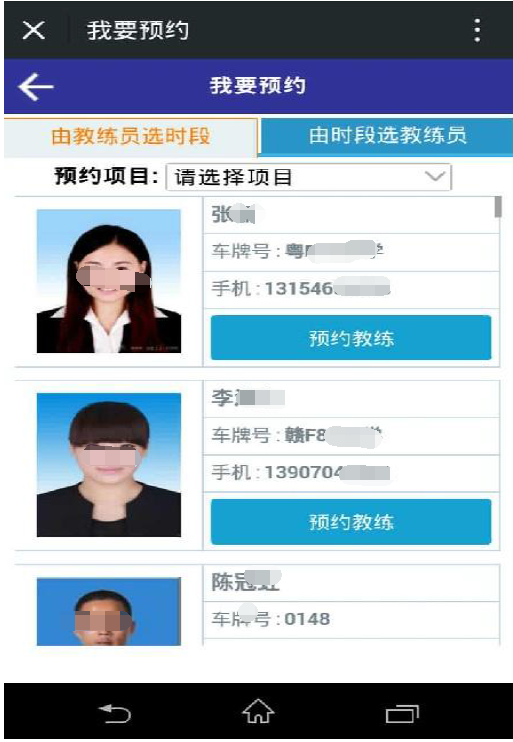Open the recent apps icon

pyautogui.click(x=402, y=714)
